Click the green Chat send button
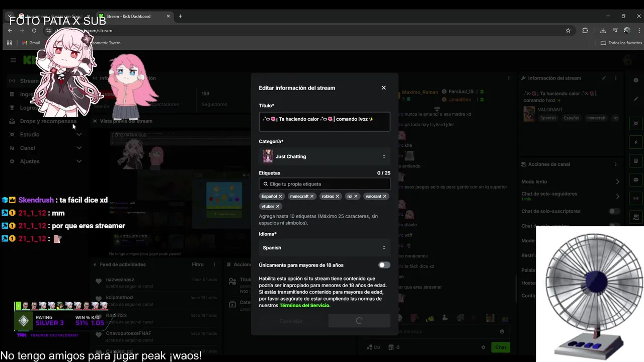Screen dimensions: 644x362 (x=501, y=347)
